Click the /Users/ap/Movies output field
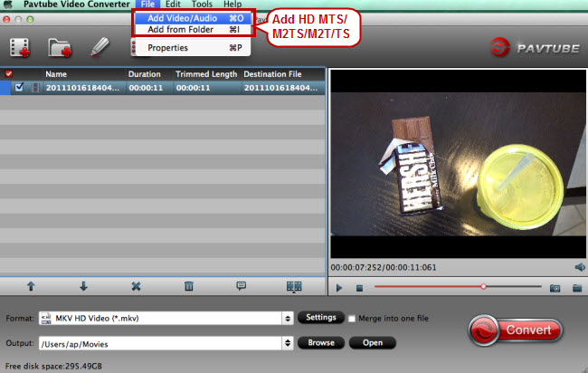 [x=160, y=343]
